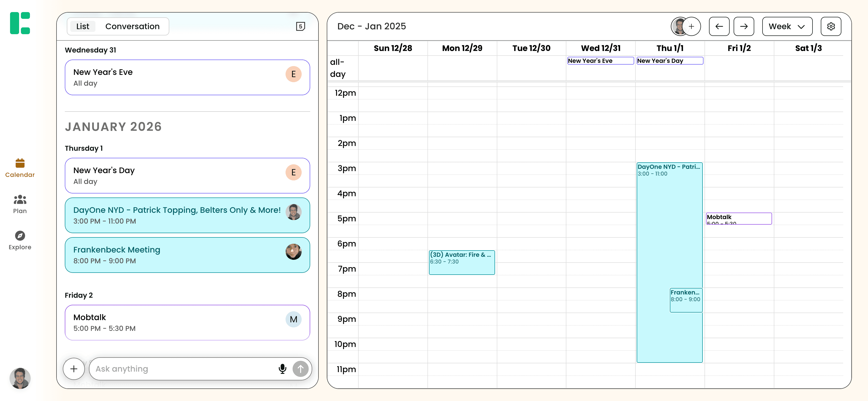Image resolution: width=868 pixels, height=401 pixels.
Task: Click the plus attachment button beside input
Action: click(74, 369)
